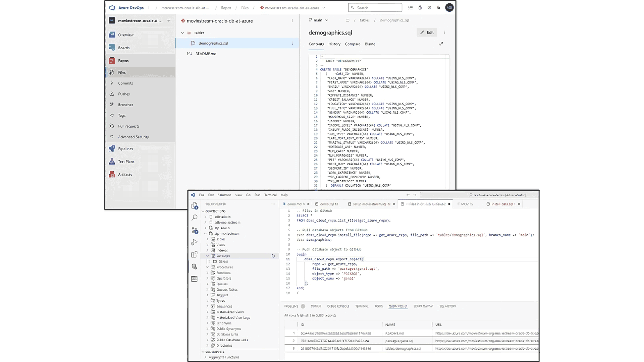The image size is (644, 362).
Task: Click the expand-to-fullscreen icon in file viewer
Action: coord(441,44)
